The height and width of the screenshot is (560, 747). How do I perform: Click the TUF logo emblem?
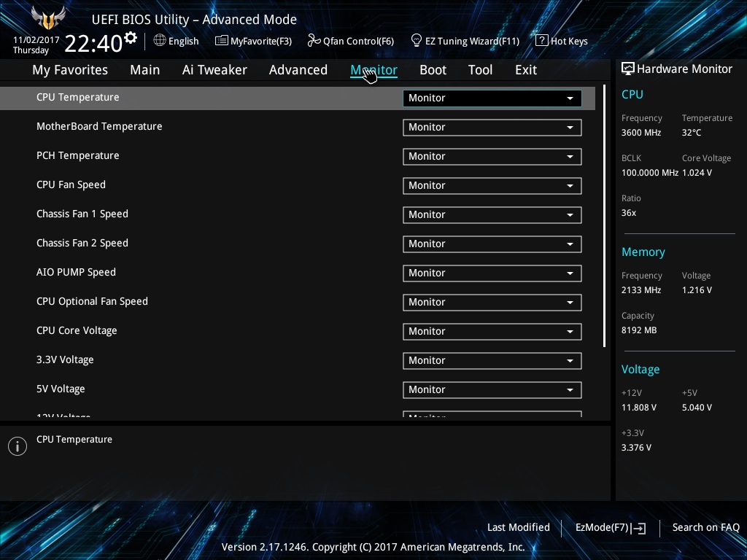[x=47, y=18]
